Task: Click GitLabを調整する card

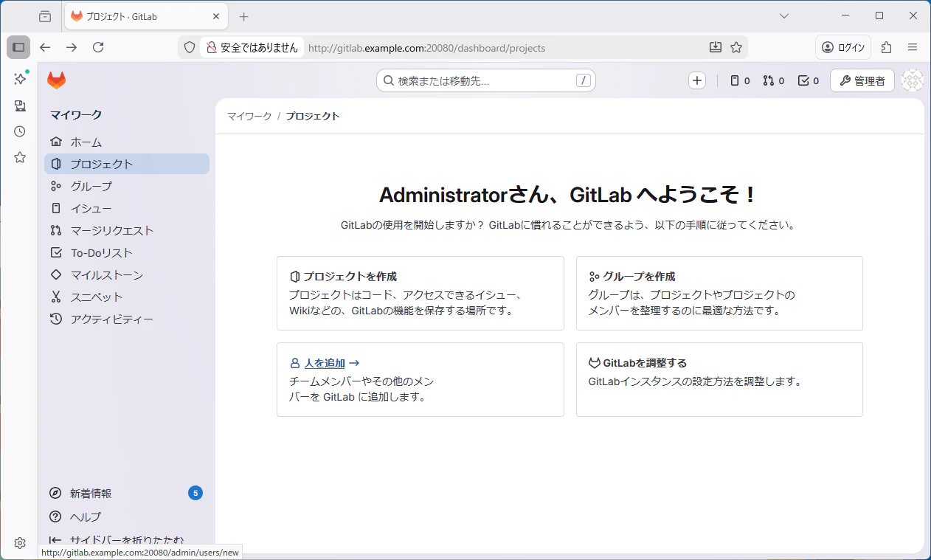Action: [719, 379]
